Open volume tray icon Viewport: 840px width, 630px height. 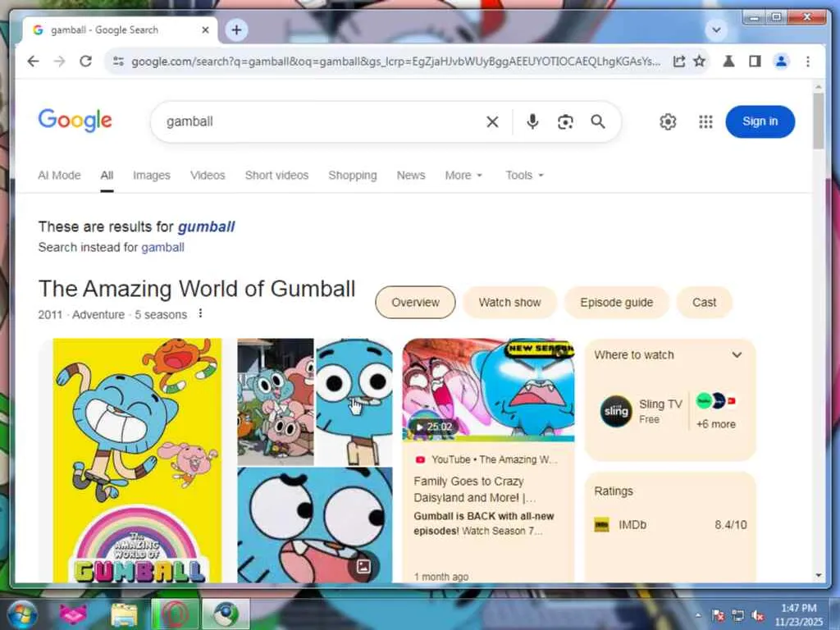pos(757,615)
